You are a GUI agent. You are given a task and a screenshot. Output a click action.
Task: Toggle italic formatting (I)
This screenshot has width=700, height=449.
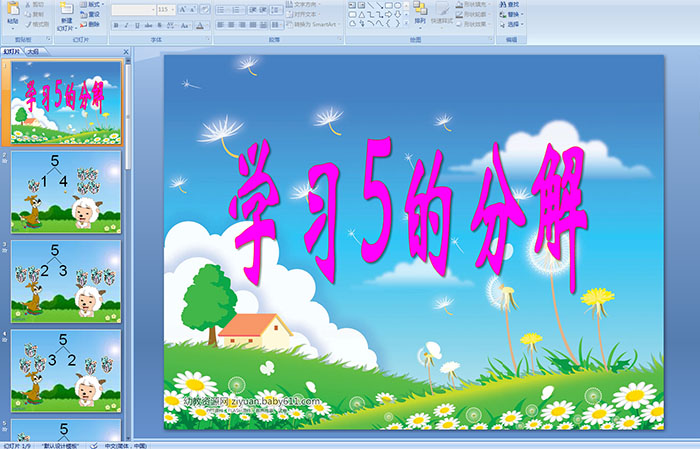126,25
